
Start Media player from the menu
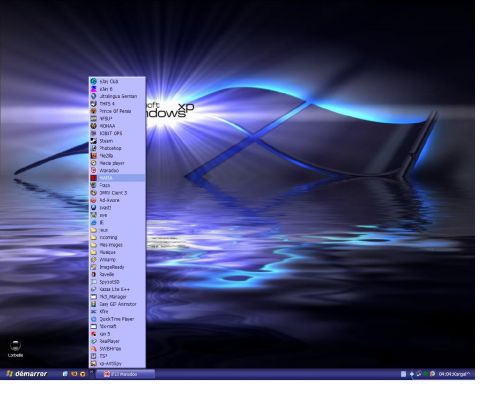[x=117, y=163]
